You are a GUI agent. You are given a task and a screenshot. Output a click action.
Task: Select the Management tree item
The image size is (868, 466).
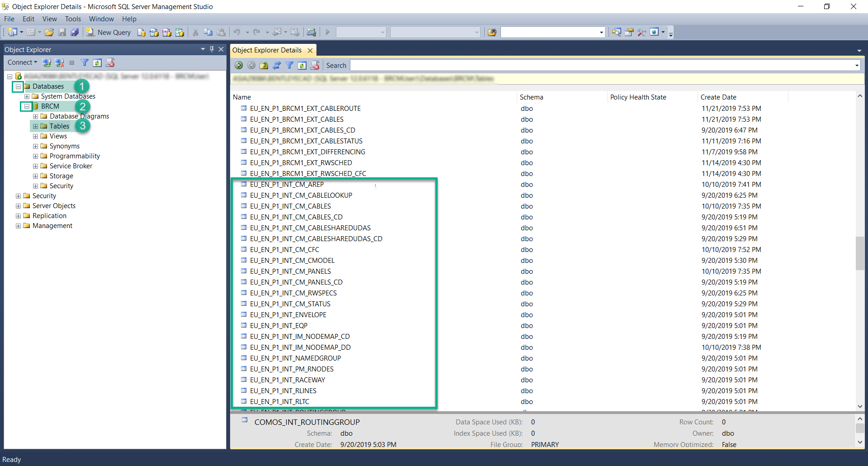52,226
